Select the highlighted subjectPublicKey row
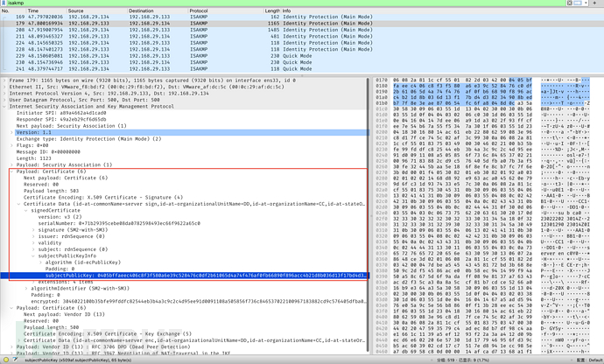 tap(185, 276)
